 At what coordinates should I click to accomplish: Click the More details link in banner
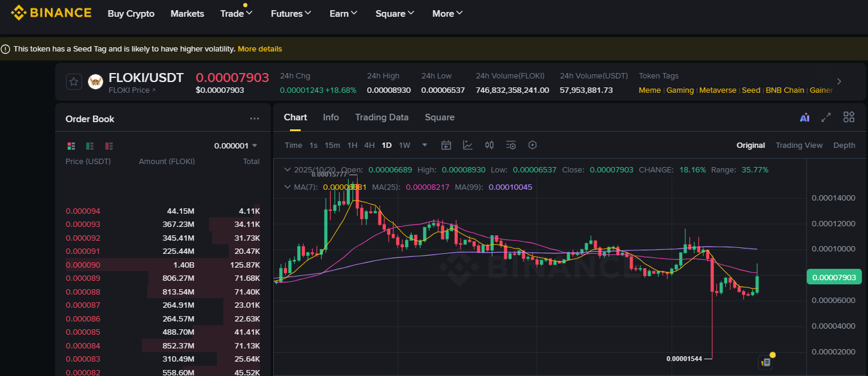[x=259, y=49]
